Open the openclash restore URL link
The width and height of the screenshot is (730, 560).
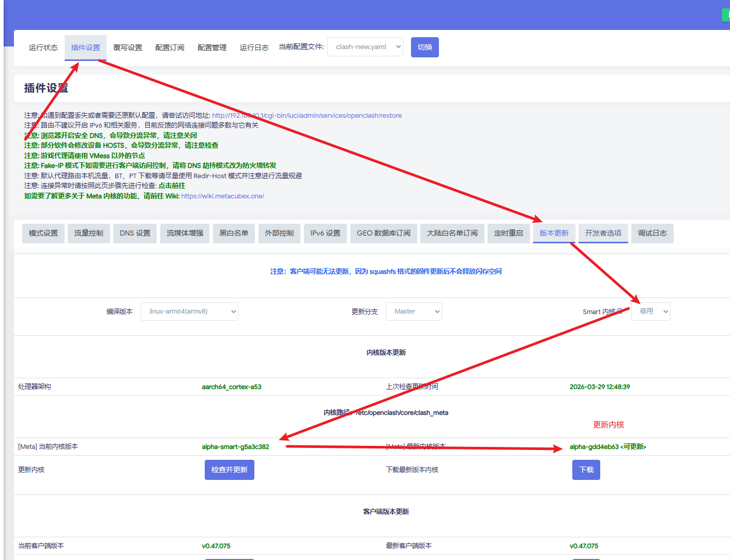pos(307,116)
